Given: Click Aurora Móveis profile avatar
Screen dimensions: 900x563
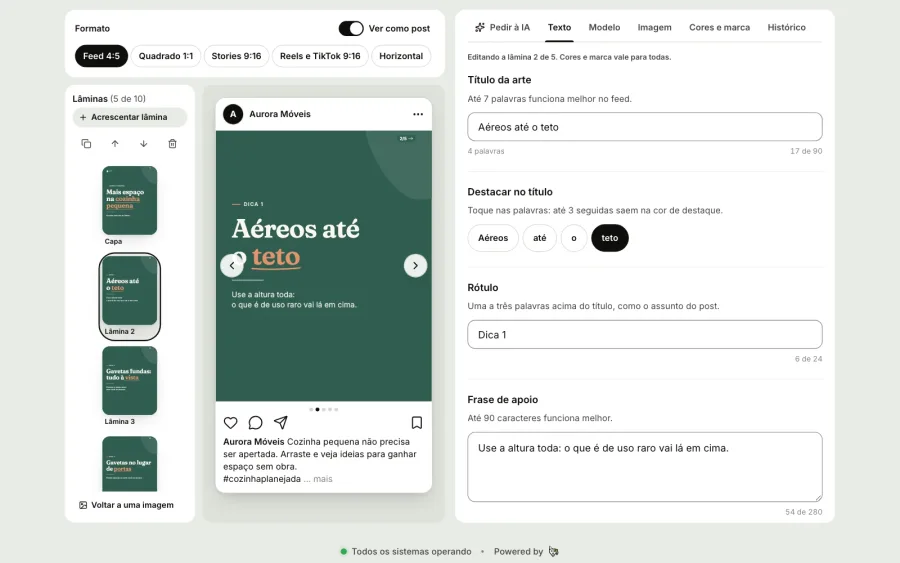Looking at the screenshot, I should pyautogui.click(x=233, y=114).
